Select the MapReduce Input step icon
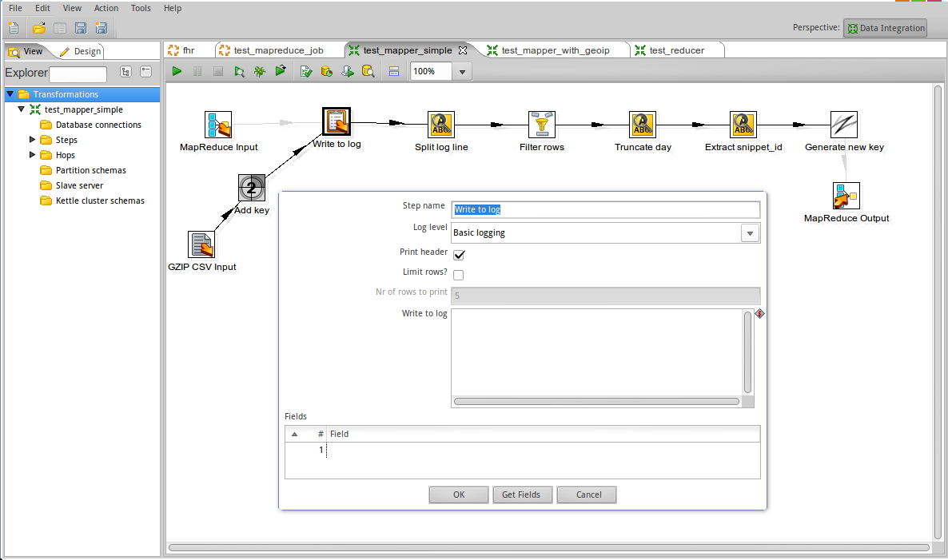The height and width of the screenshot is (560, 948). tap(218, 125)
